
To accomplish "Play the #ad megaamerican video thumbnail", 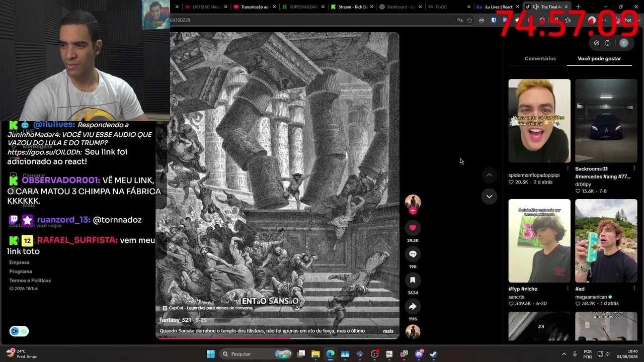I will tap(606, 241).
